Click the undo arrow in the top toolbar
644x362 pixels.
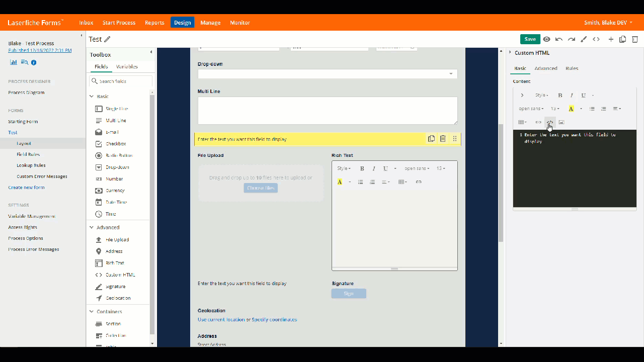[x=559, y=39]
